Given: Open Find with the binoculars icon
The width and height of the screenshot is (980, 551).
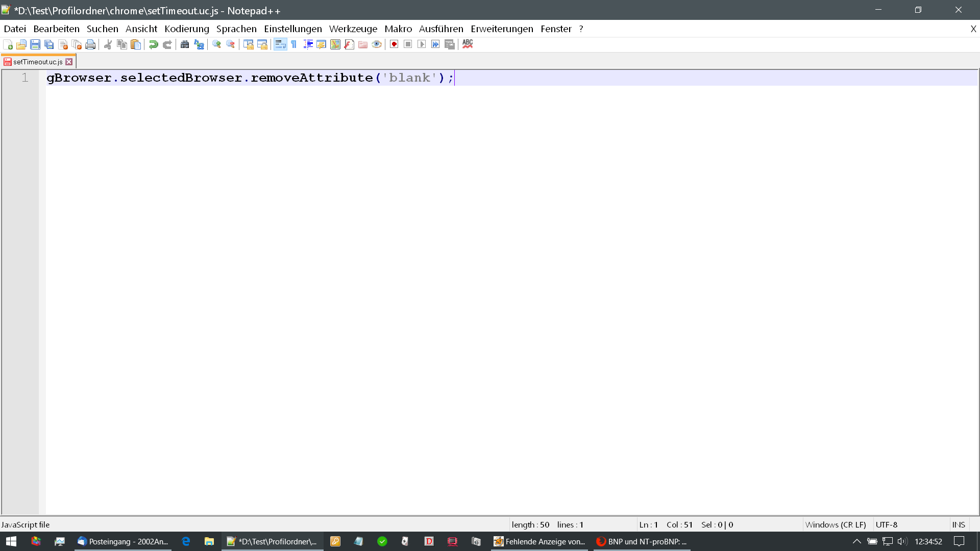Looking at the screenshot, I should click(185, 44).
